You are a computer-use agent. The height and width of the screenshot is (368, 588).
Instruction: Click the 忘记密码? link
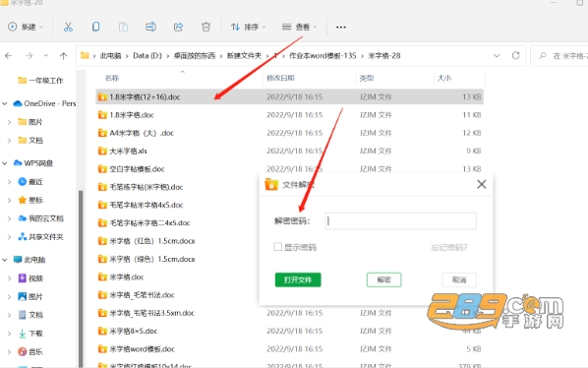coord(449,247)
